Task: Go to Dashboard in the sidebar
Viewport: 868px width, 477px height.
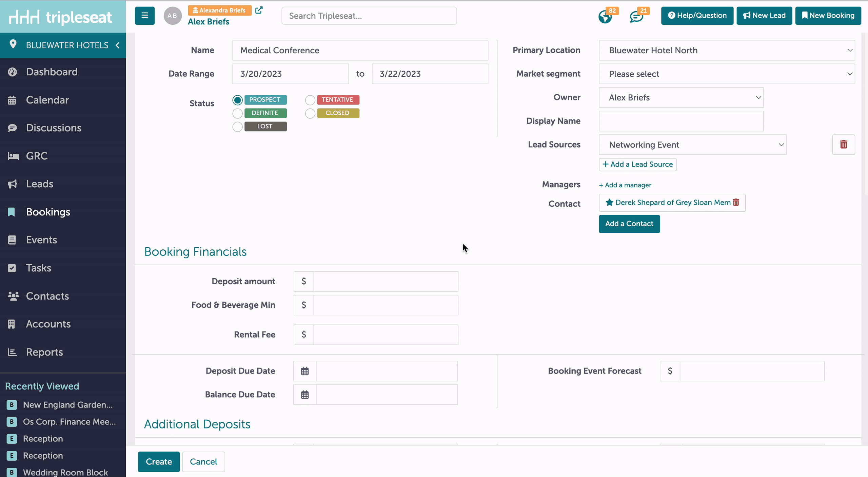Action: 52,72
